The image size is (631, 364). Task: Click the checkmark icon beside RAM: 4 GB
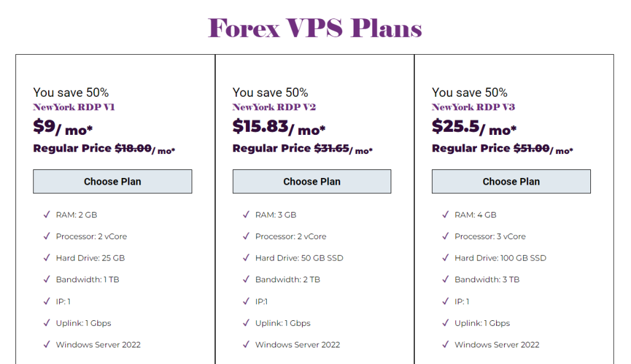click(446, 215)
